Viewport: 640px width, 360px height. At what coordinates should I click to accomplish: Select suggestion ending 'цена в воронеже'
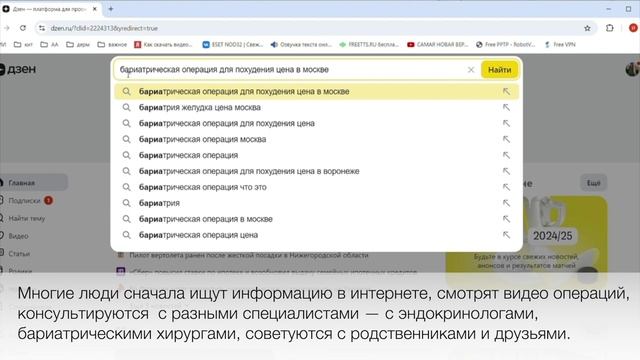(316, 171)
